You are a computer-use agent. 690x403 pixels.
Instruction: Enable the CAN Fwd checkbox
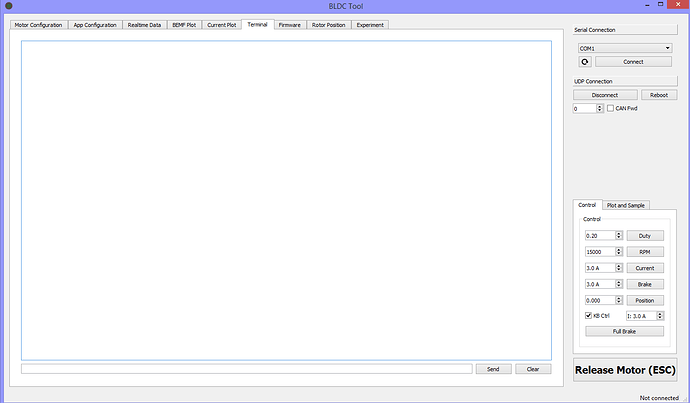611,108
